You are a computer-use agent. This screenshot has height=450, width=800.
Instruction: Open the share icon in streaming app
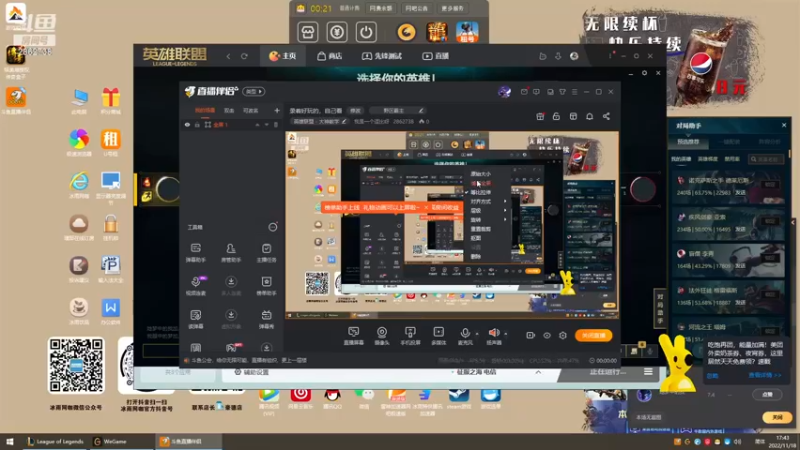coord(606,116)
